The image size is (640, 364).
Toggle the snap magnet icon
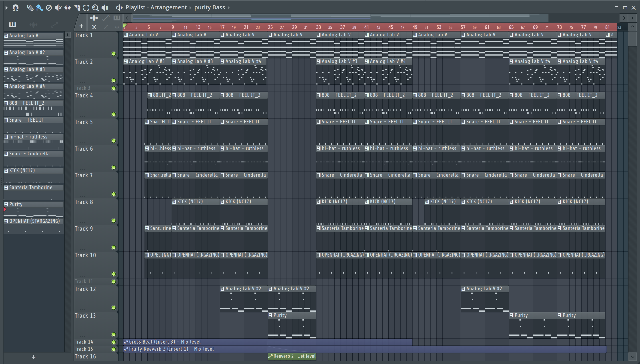pyautogui.click(x=16, y=8)
